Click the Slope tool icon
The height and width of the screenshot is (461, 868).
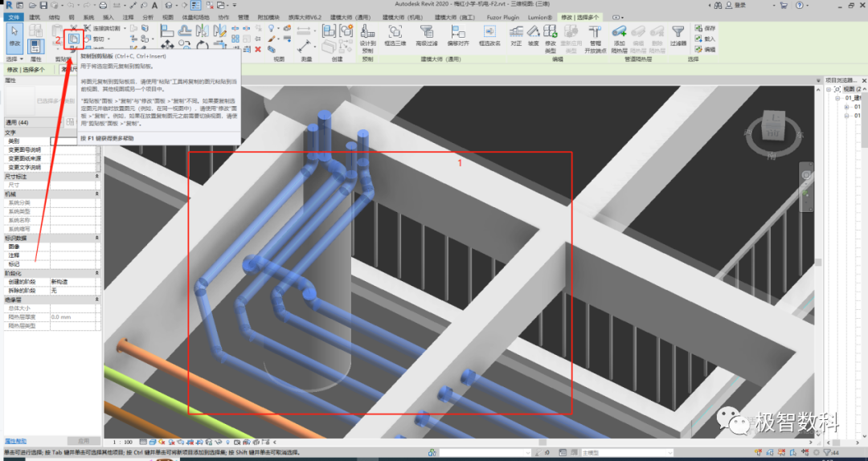(533, 35)
